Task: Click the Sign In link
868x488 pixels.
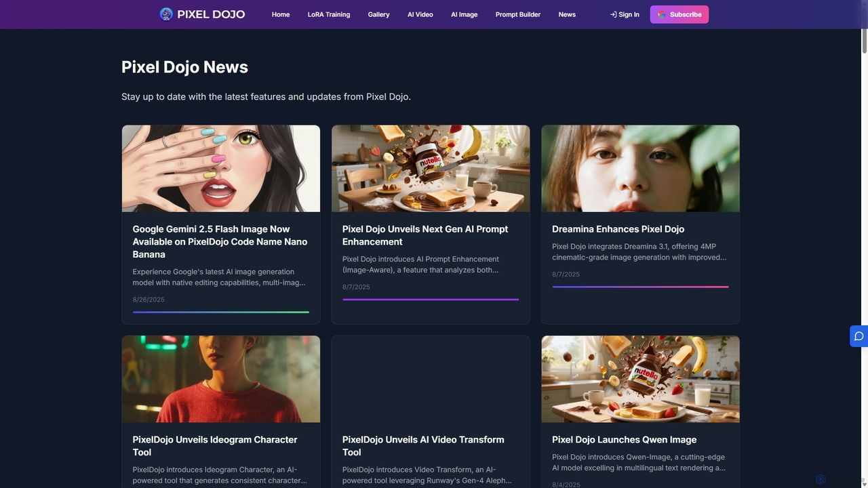Action: coord(625,14)
